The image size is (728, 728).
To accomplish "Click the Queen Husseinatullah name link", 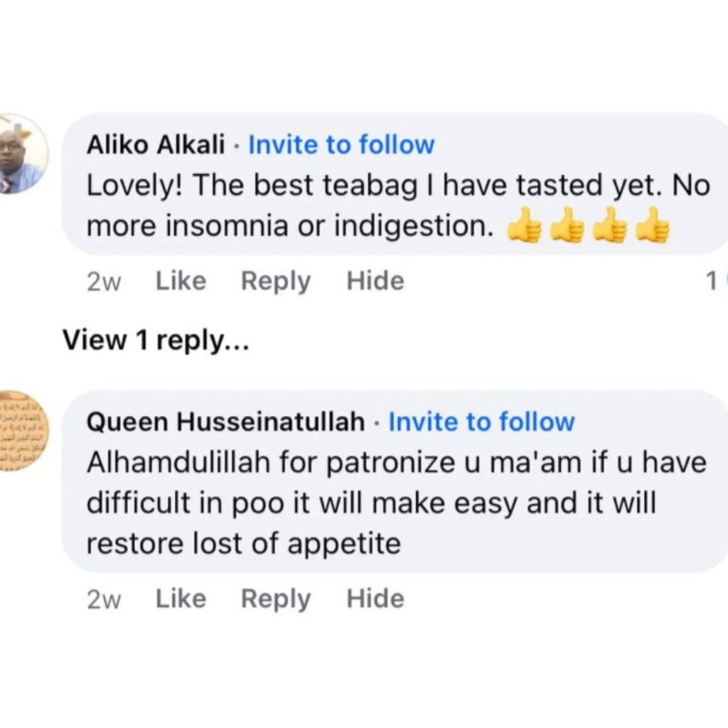I will tap(225, 422).
